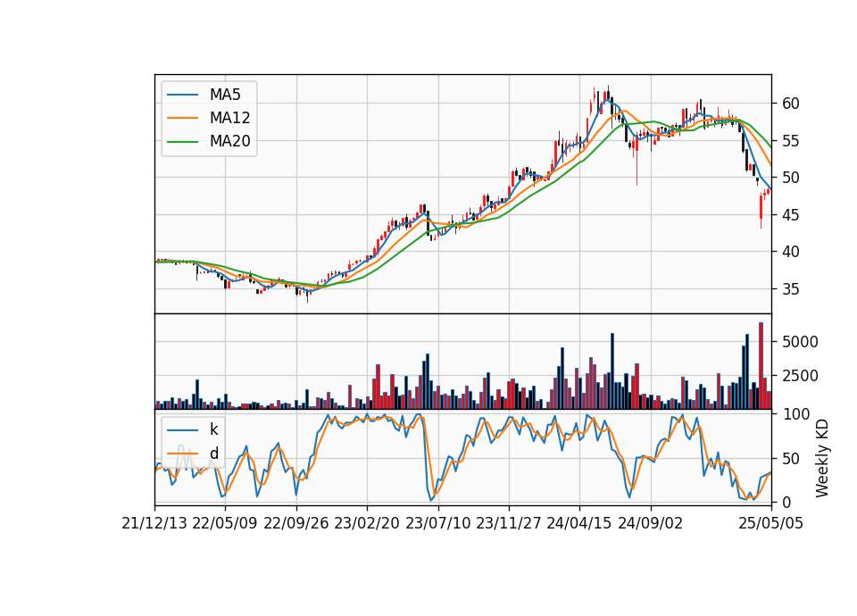Click the d legend label
This screenshot has height=616, width=857.
(213, 454)
